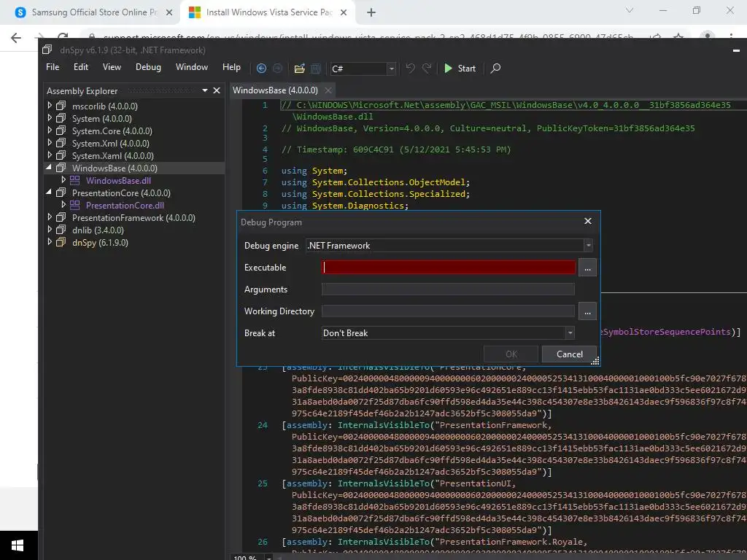Collapse the WindowsBase assembly node
747x560 pixels.
[49, 167]
